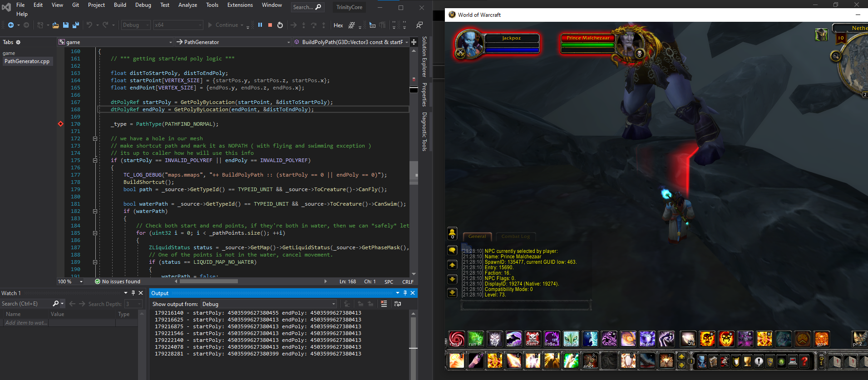The image size is (868, 380).
Task: Open the Debug menu
Action: [143, 5]
